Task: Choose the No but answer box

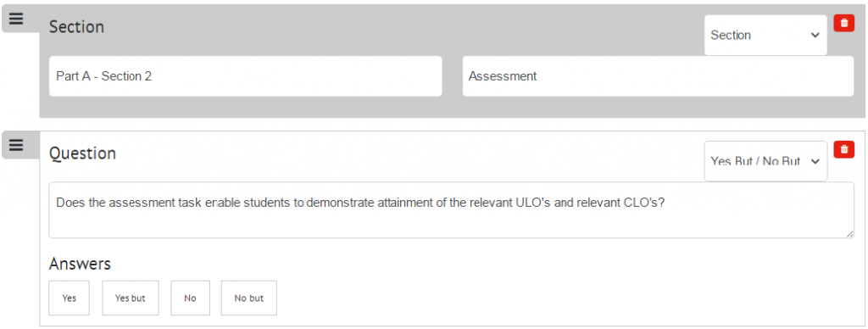Action: pos(249,298)
